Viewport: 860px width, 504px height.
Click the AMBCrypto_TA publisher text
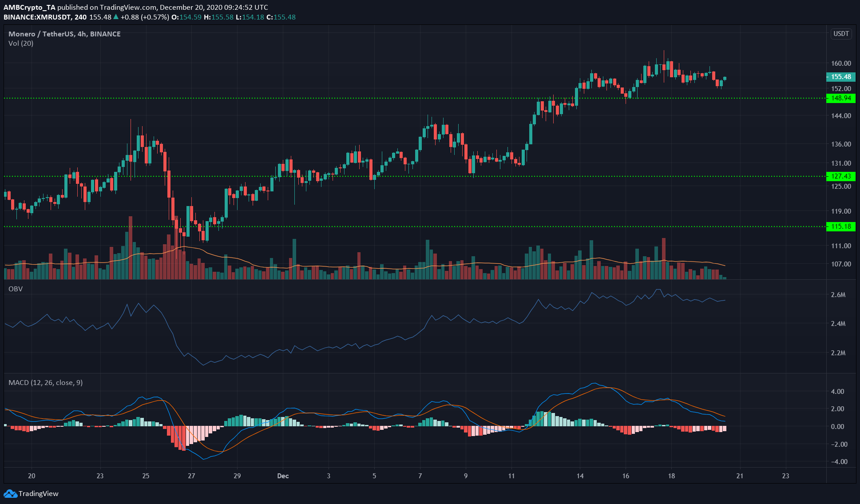click(29, 8)
